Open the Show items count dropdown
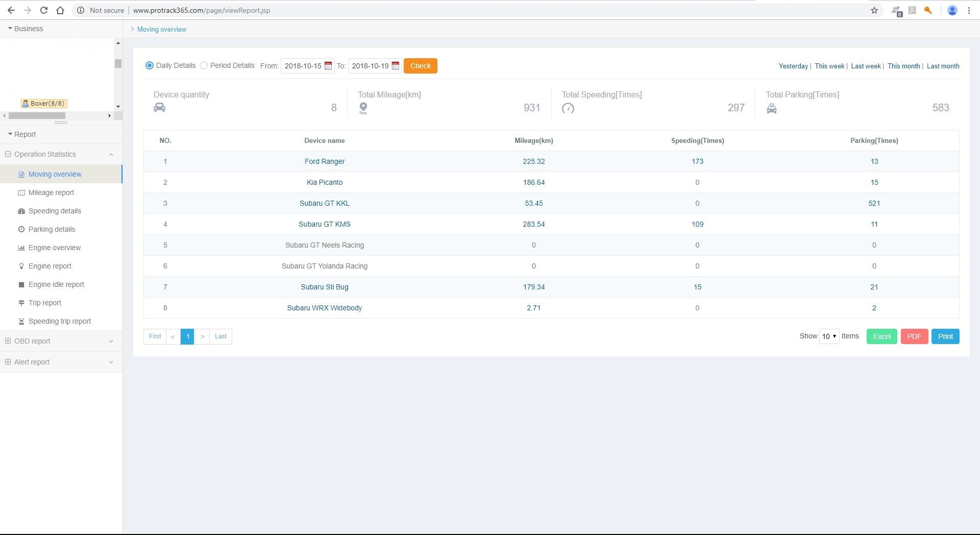 pyautogui.click(x=829, y=336)
